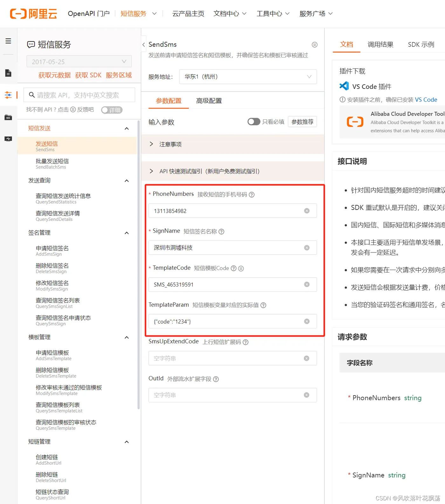Clear the SmsUpExtendCode field
This screenshot has width=445, height=504.
pyautogui.click(x=306, y=358)
